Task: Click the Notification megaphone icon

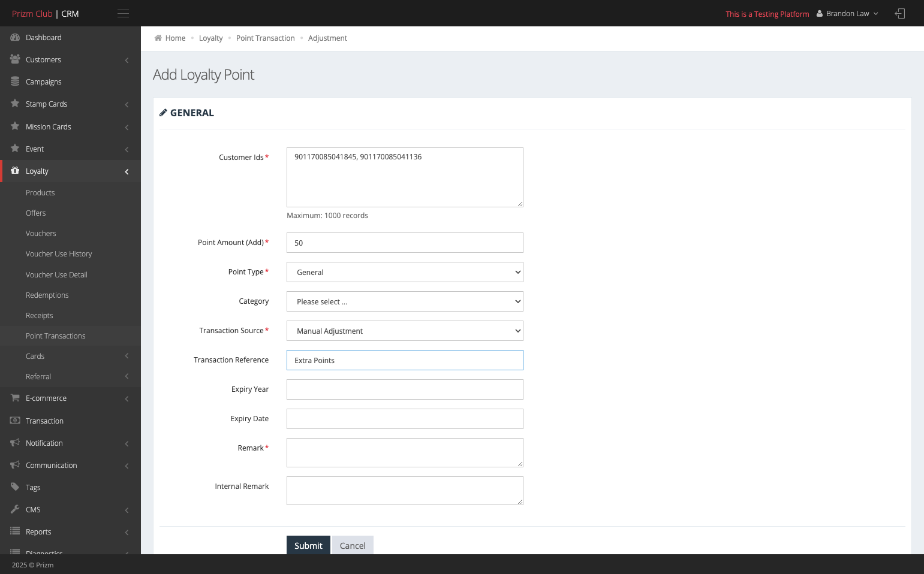Action: 15,443
